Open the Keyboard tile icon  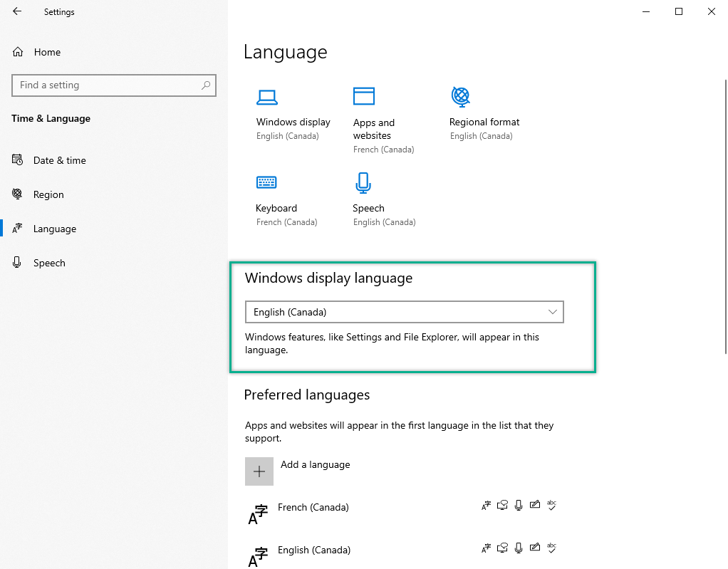[266, 183]
